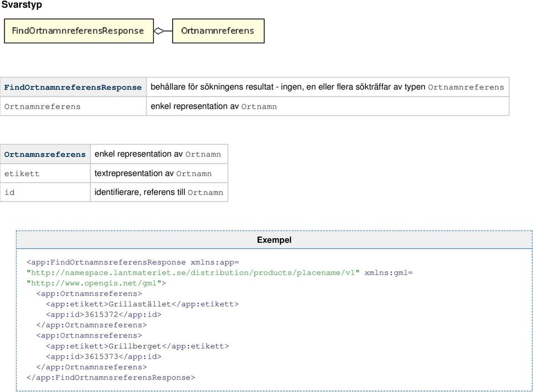This screenshot has height=392, width=533.
Task: Click the opening app:FindOrtnamnsreferensResponse XML tag line
Action: [133, 263]
